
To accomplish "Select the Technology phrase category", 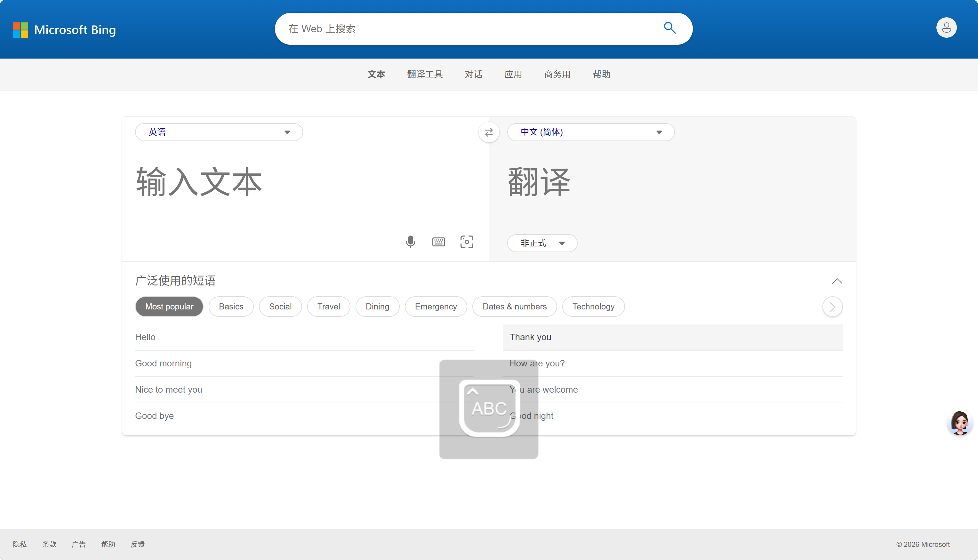I will coord(593,307).
